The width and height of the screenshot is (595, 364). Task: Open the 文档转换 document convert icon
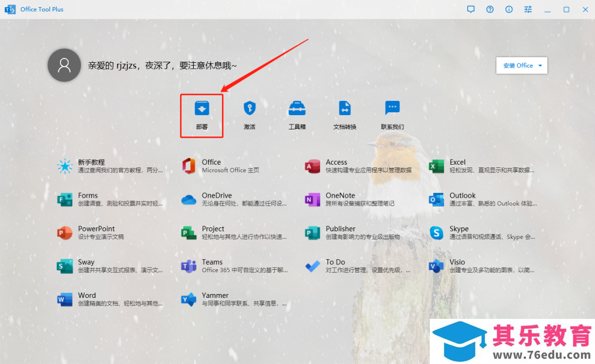pos(344,108)
